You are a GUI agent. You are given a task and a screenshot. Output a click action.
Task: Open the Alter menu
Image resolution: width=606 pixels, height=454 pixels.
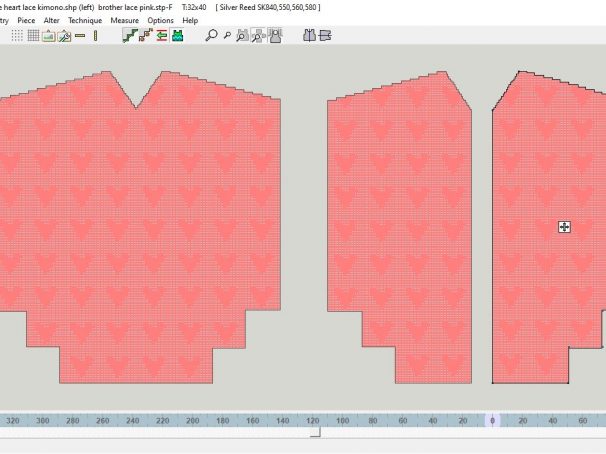[x=53, y=20]
